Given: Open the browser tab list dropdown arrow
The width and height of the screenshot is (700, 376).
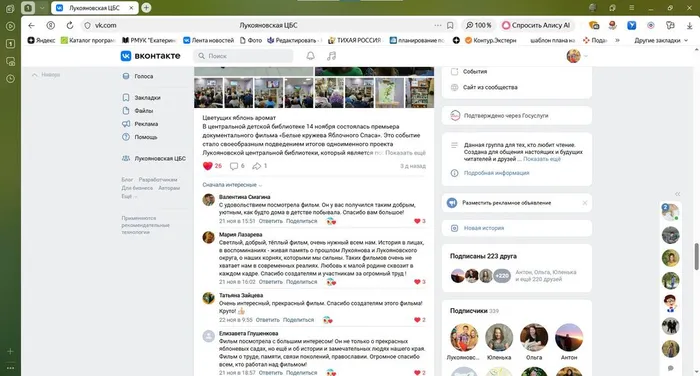Looking at the screenshot, I should [42, 8].
